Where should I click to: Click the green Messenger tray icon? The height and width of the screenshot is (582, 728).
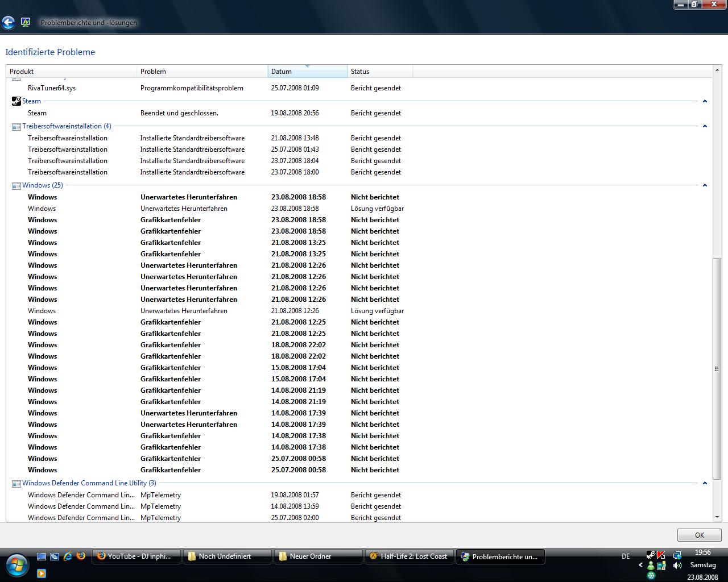(x=651, y=566)
